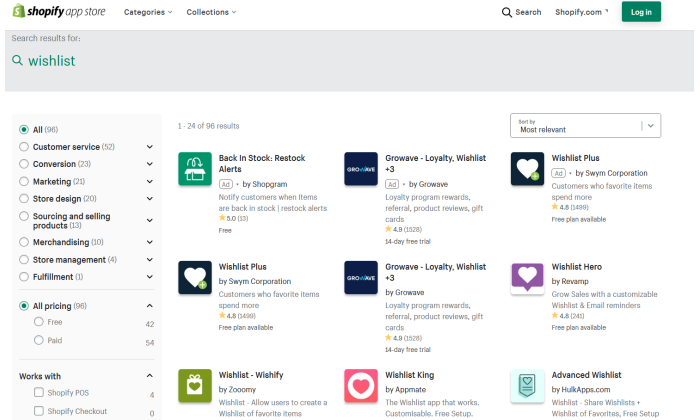Click the wishlist search query text
The height and width of the screenshot is (420, 700).
point(52,61)
